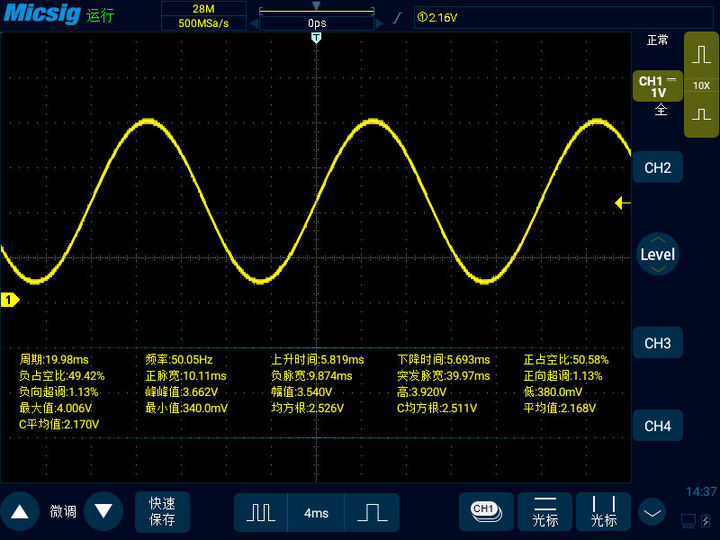Open the CH1 channel stack selector
720x540 pixels.
coord(486,512)
